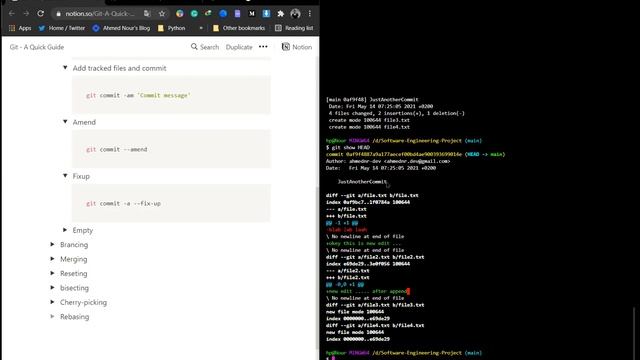Open the multicolor circle extension icon
This screenshot has width=640, height=360.
point(180,13)
